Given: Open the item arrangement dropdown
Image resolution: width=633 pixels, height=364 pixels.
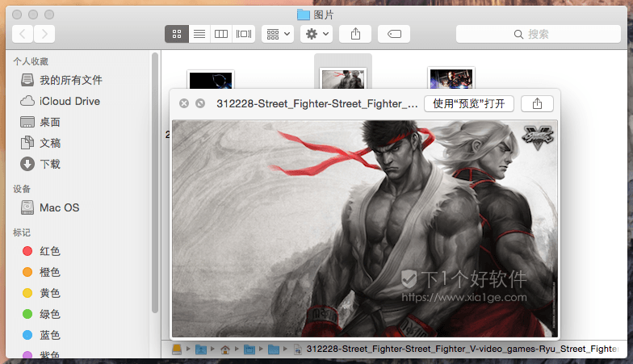Looking at the screenshot, I should pyautogui.click(x=278, y=34).
